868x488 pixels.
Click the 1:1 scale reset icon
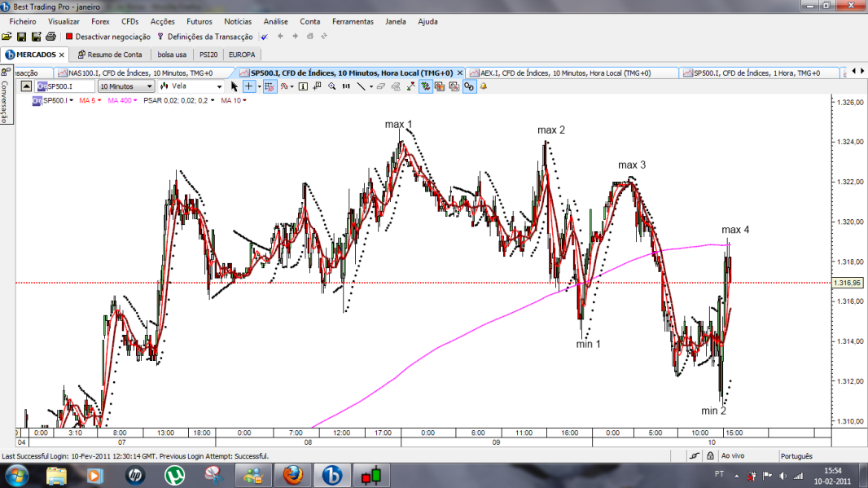point(346,86)
